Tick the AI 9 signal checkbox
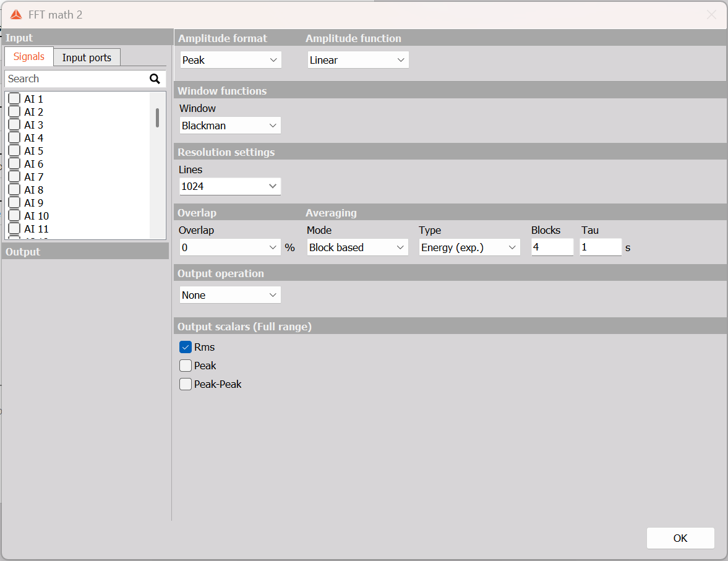 (14, 202)
